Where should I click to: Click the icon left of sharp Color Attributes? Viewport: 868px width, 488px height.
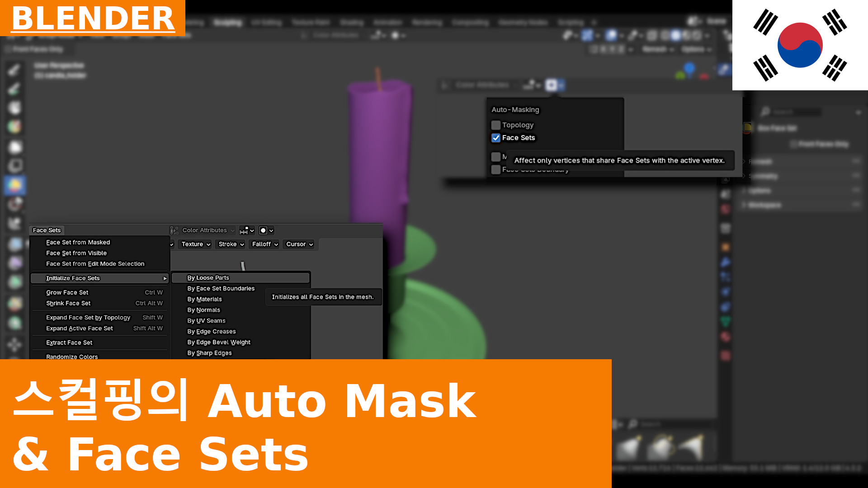(x=174, y=230)
